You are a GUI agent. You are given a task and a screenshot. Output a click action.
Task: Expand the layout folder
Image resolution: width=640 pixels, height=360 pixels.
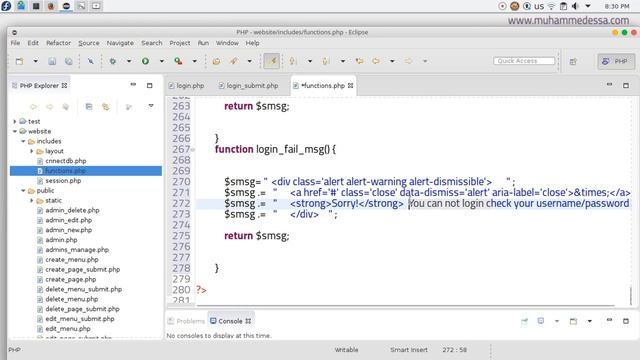[31, 151]
